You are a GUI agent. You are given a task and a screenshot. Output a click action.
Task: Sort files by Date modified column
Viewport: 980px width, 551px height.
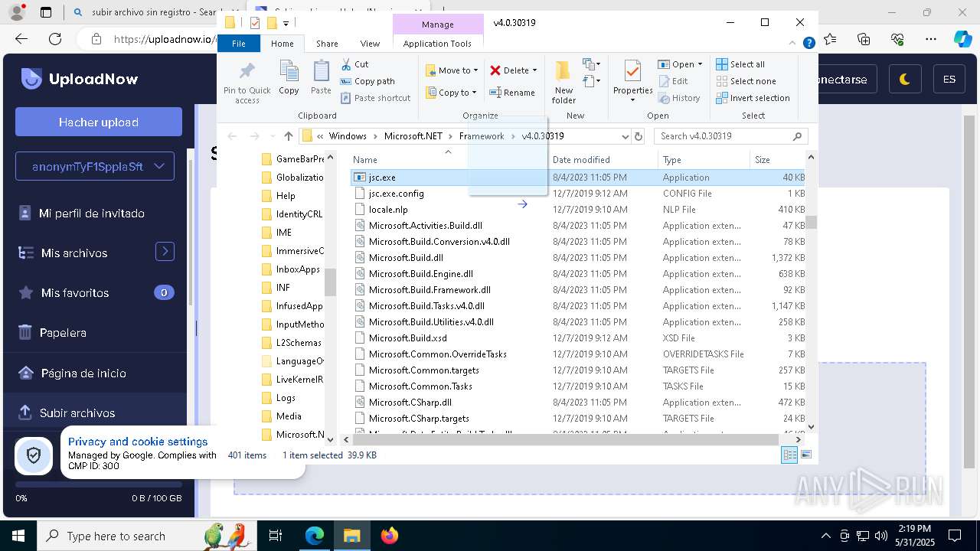tap(603, 160)
